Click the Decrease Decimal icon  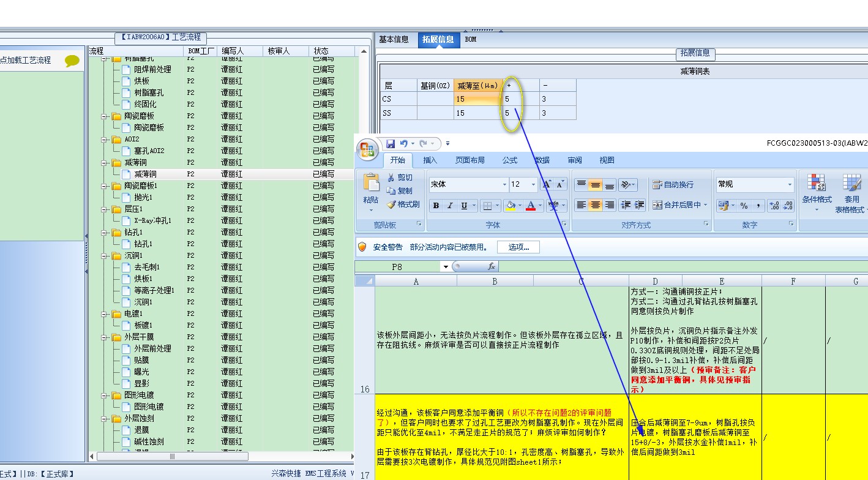[x=788, y=205]
